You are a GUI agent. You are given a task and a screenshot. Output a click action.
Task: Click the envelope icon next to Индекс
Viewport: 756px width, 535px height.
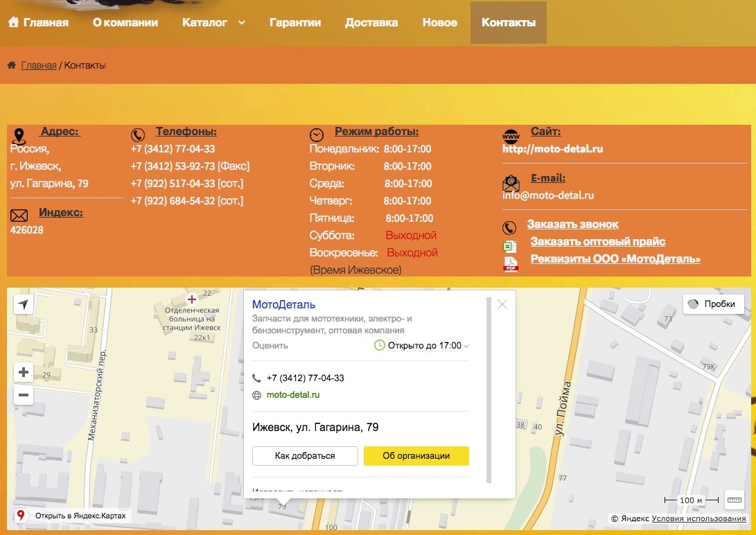point(19,215)
